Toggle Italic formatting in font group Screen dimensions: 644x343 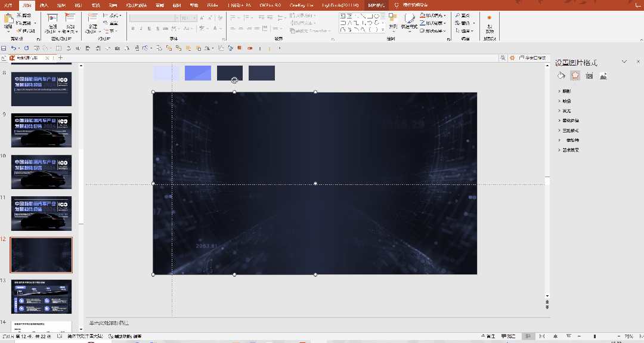coord(141,29)
